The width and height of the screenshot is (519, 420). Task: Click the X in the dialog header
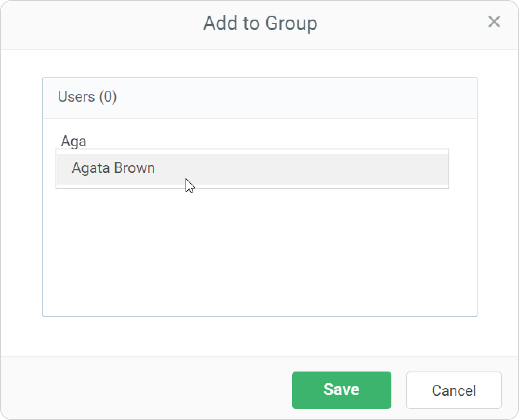tap(494, 22)
